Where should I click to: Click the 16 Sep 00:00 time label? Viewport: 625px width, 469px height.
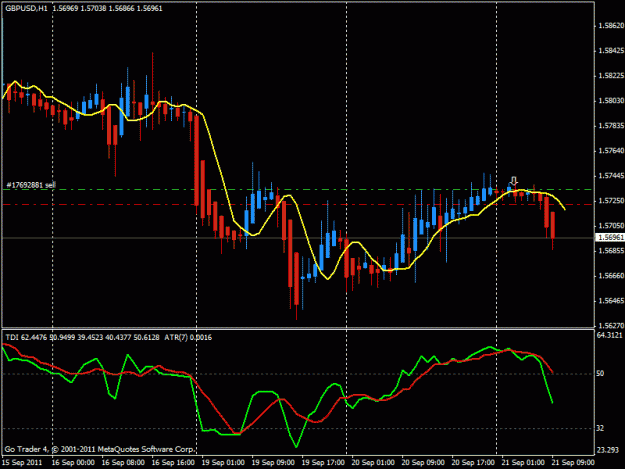point(73,463)
